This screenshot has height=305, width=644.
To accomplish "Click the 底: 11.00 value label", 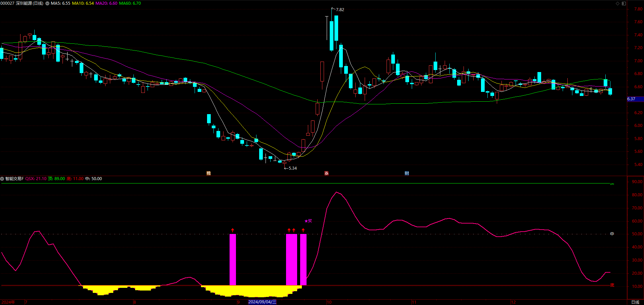I will pos(75,179).
